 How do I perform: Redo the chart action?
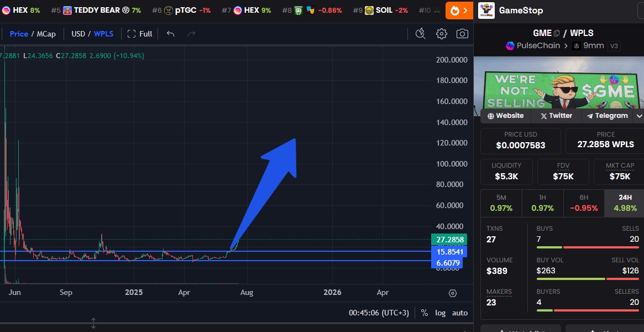[x=191, y=34]
